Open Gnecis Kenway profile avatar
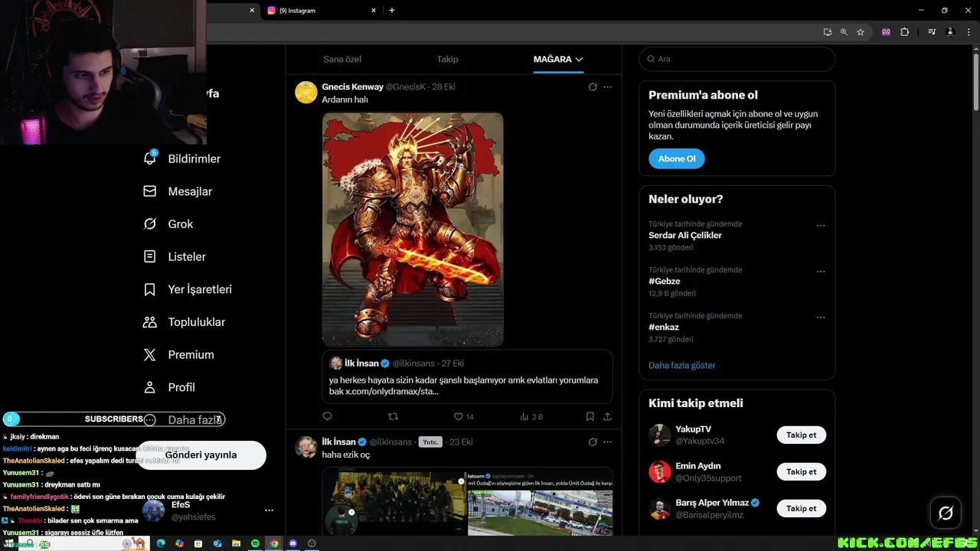Screen dimensions: 980x551 [306, 92]
